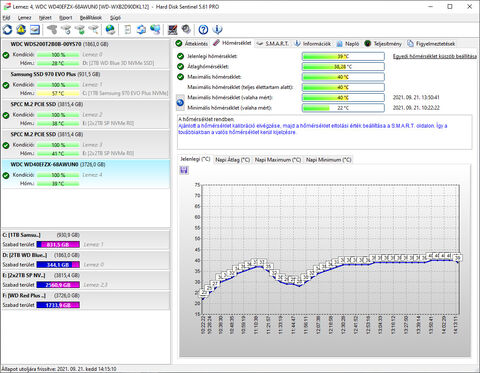Screen dimensions: 480x373
Task: Click the D: [2TB WD Blue..] volume entry
Action: [86, 260]
